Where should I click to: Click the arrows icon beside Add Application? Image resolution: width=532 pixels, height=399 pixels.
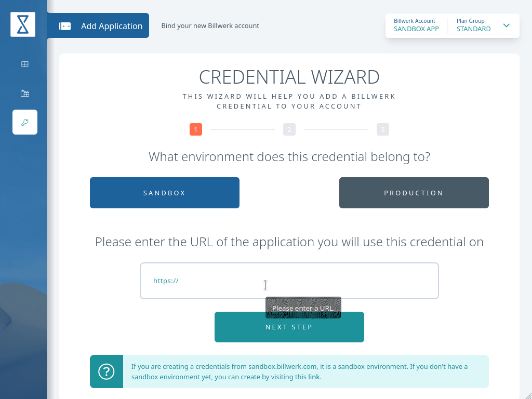(x=65, y=26)
